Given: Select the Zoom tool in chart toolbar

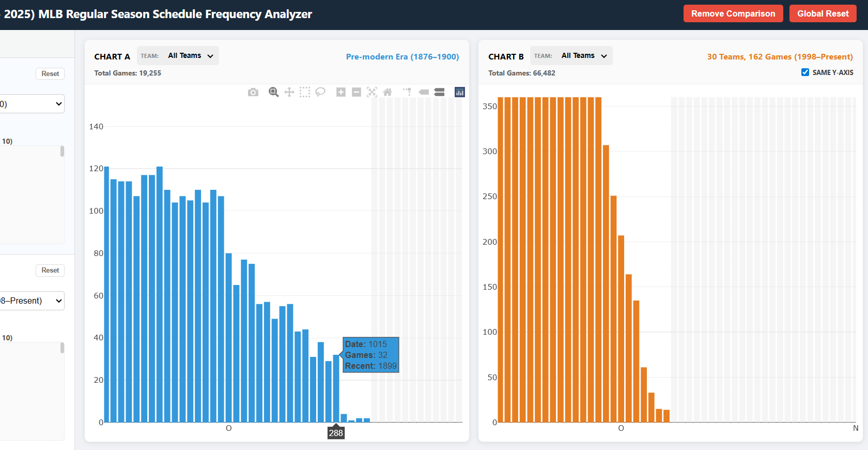Looking at the screenshot, I should [x=274, y=92].
